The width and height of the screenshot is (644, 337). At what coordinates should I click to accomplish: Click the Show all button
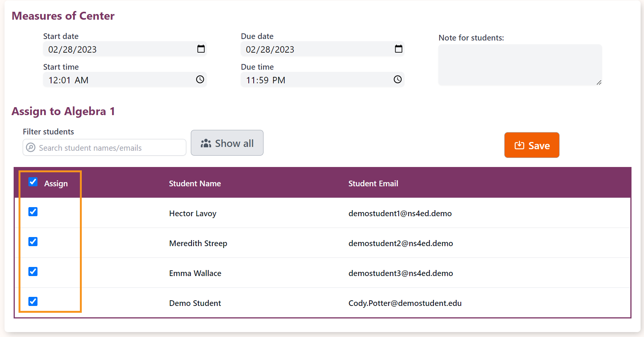pos(227,143)
